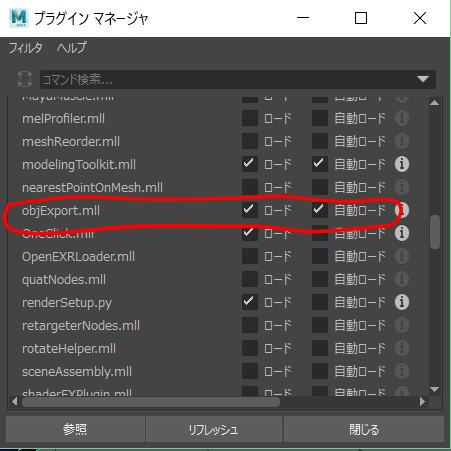
Task: Open the フィルタ menu
Action: pyautogui.click(x=25, y=48)
